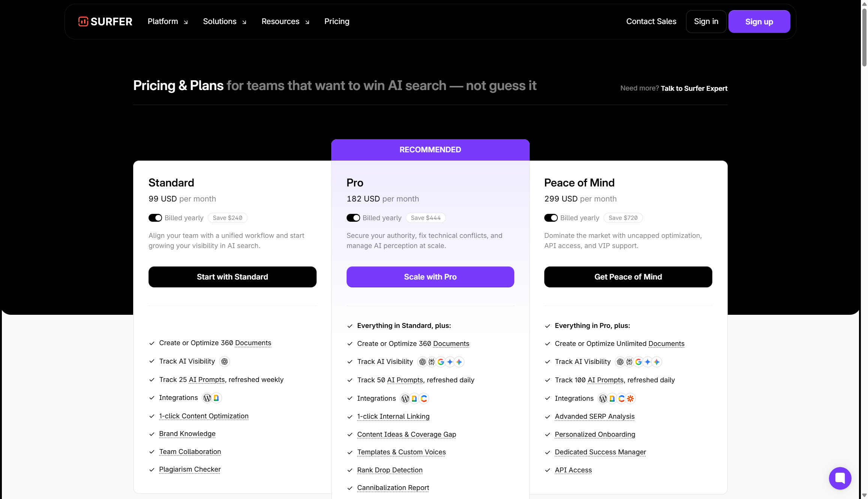This screenshot has height=499, width=868.
Task: Open the Talk to Surfer Expert link
Action: coord(694,88)
